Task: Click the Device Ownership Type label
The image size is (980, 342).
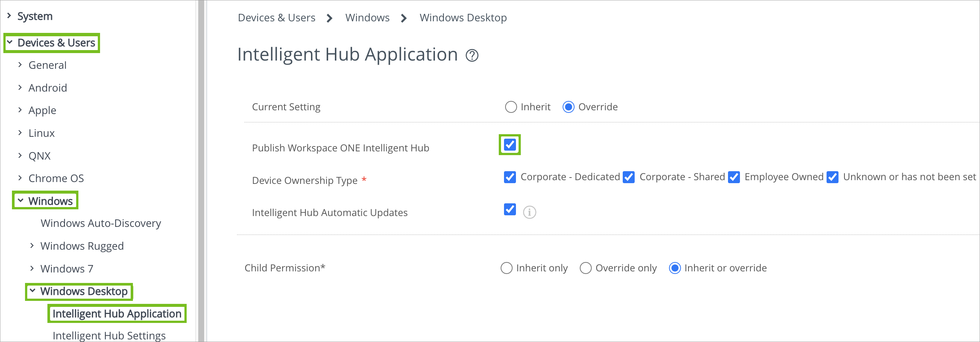Action: point(305,181)
